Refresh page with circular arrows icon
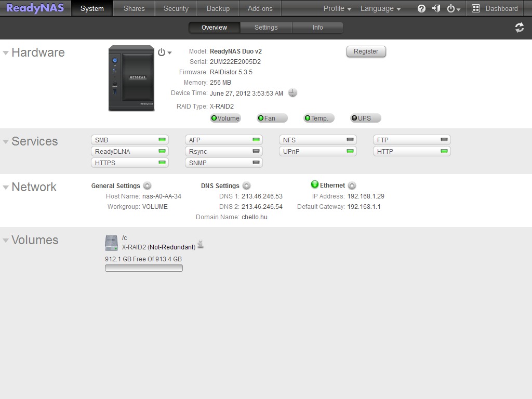This screenshot has height=399, width=532. pos(519,28)
